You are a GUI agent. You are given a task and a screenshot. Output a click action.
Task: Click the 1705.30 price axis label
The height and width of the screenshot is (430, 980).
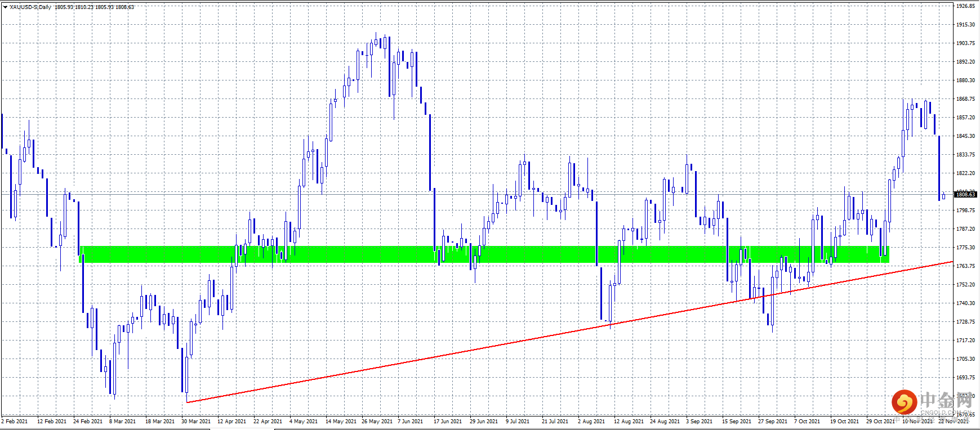965,359
